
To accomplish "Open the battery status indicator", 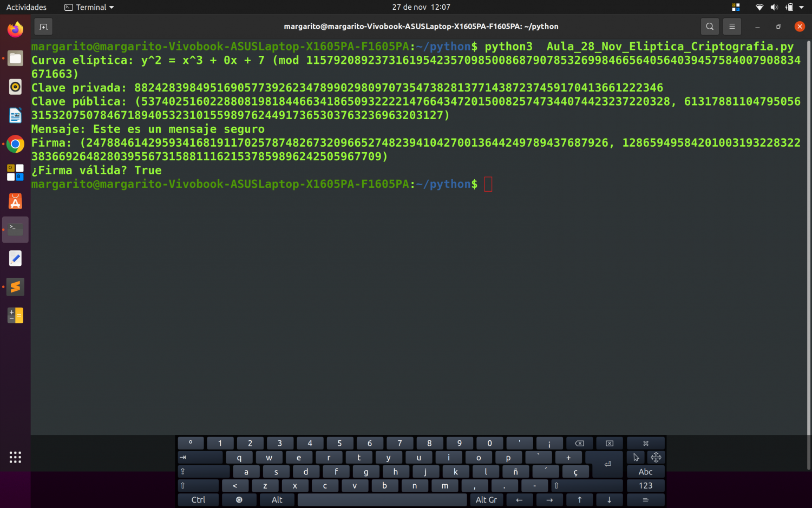I will (789, 7).
